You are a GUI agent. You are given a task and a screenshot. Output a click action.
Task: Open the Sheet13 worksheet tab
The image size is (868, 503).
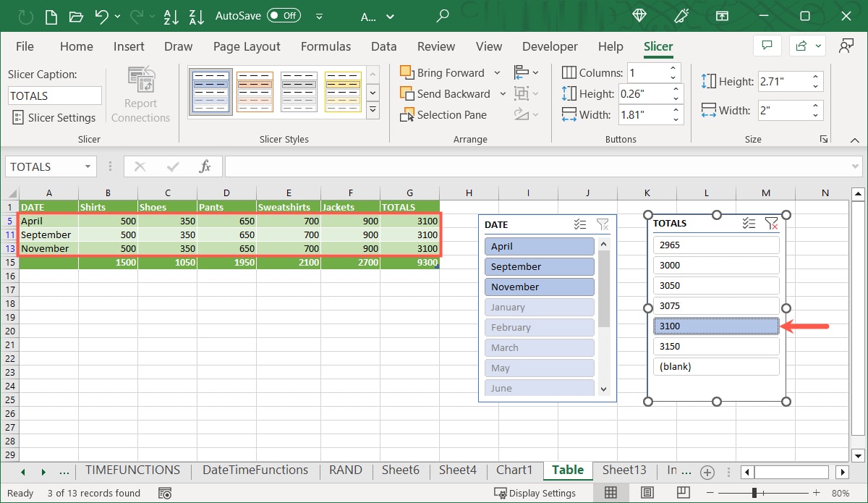pyautogui.click(x=624, y=470)
